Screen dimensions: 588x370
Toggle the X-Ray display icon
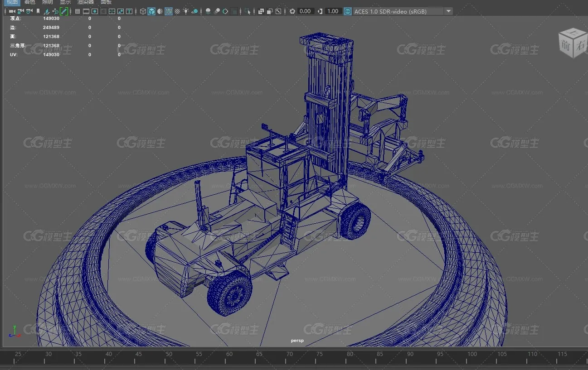[261, 11]
